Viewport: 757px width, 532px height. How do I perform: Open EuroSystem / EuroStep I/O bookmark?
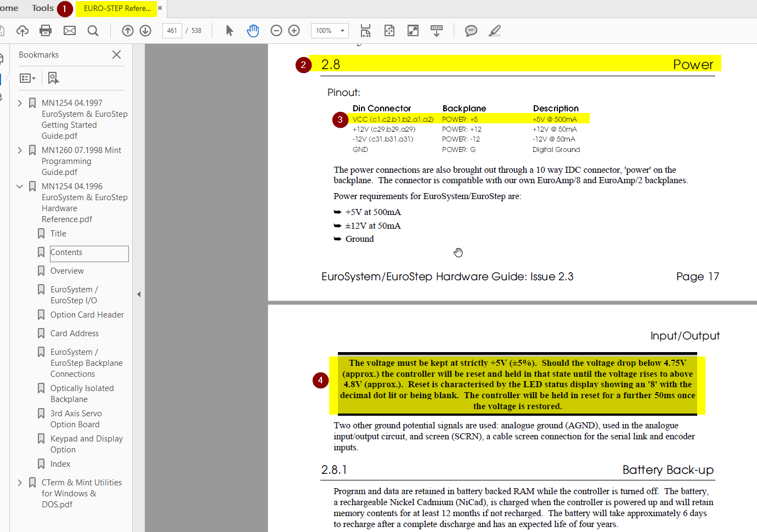coord(74,295)
